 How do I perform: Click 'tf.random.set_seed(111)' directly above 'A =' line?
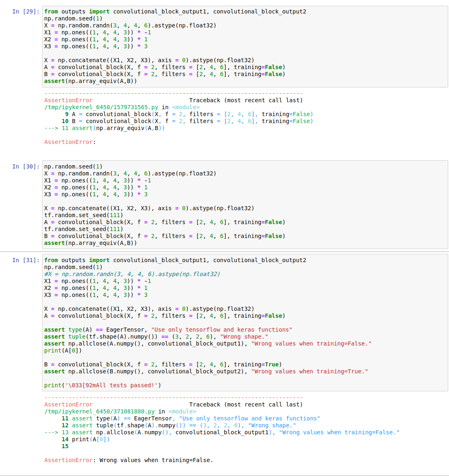(83, 215)
